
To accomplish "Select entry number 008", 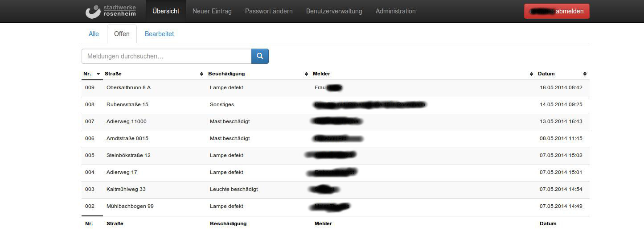I will tap(90, 104).
